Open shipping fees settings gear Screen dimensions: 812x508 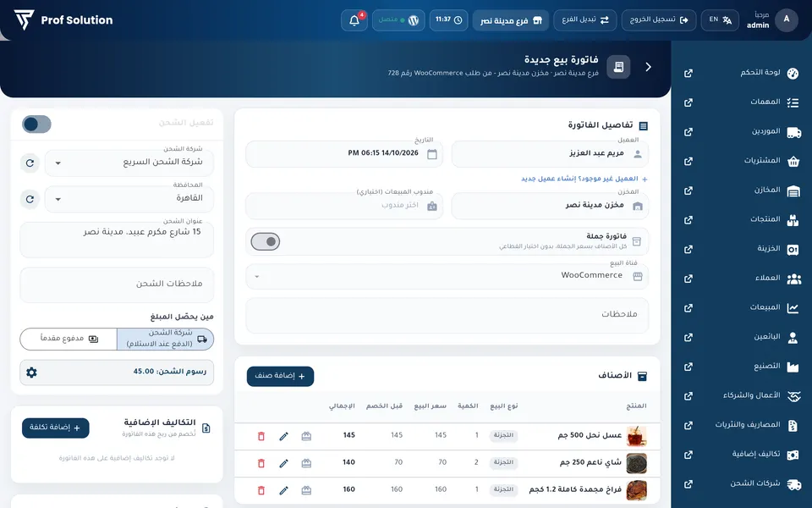(x=31, y=373)
